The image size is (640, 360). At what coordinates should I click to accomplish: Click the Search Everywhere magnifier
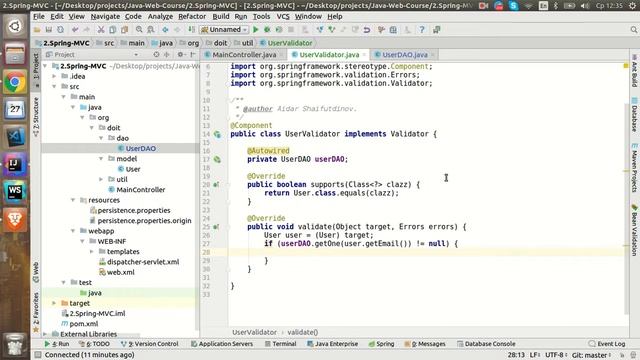[x=633, y=30]
